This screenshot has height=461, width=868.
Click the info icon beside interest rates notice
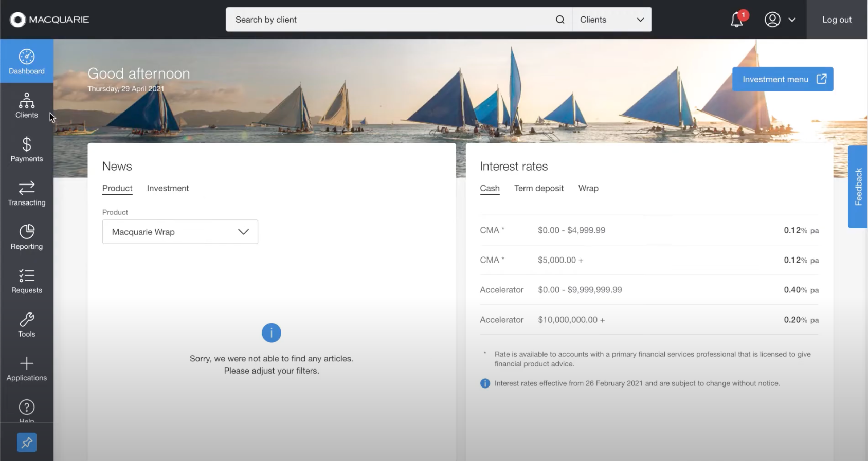[485, 383]
